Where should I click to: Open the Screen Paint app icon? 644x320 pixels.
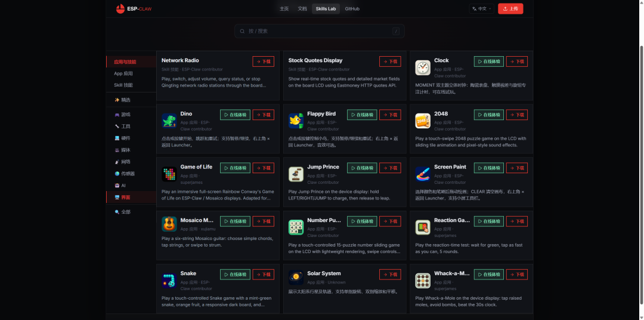click(x=423, y=174)
